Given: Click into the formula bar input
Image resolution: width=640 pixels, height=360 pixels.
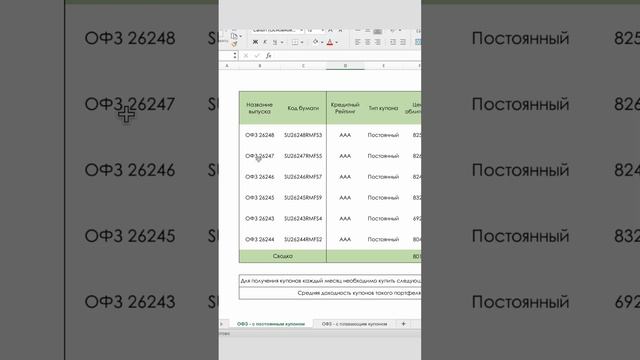Looking at the screenshot, I should coord(347,56).
